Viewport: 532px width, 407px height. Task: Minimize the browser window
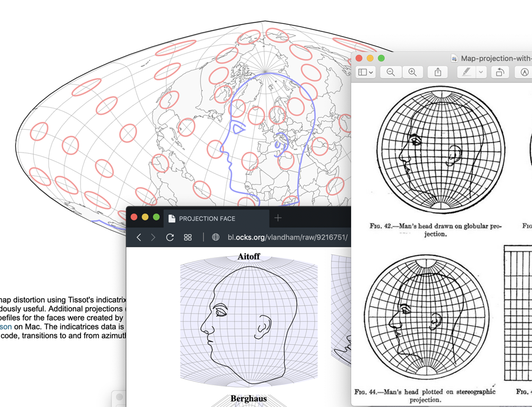[x=145, y=217]
